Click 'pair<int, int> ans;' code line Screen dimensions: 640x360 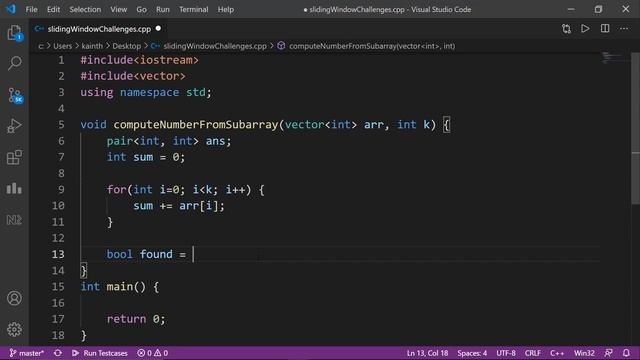click(169, 141)
